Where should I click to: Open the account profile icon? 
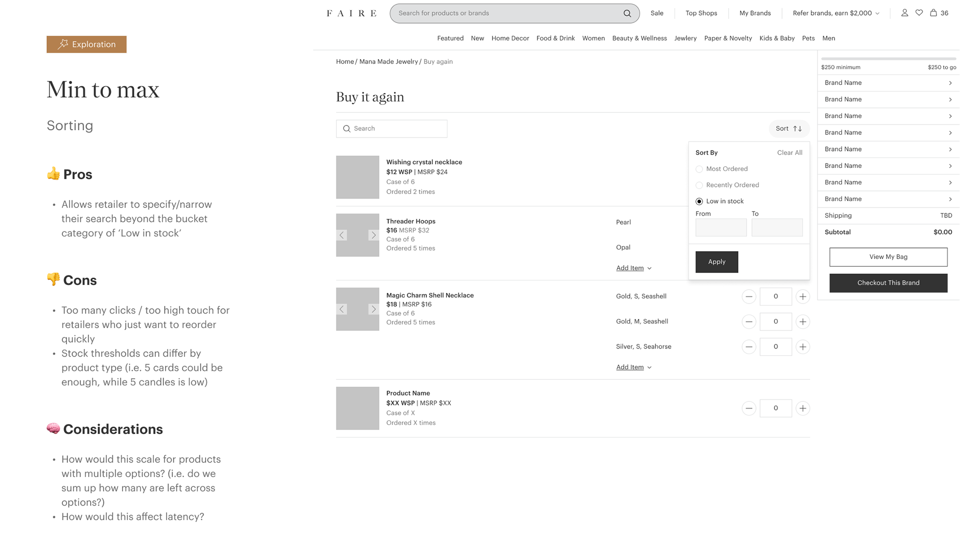(x=904, y=13)
